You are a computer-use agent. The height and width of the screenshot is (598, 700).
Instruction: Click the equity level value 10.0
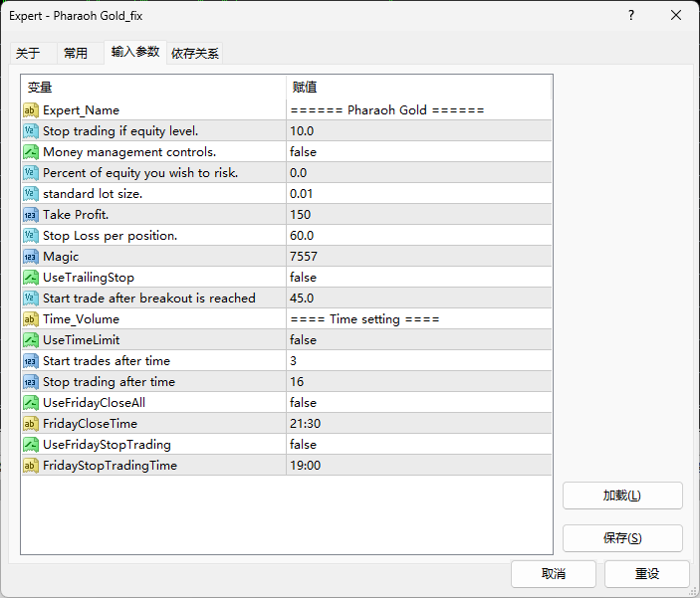tap(302, 131)
